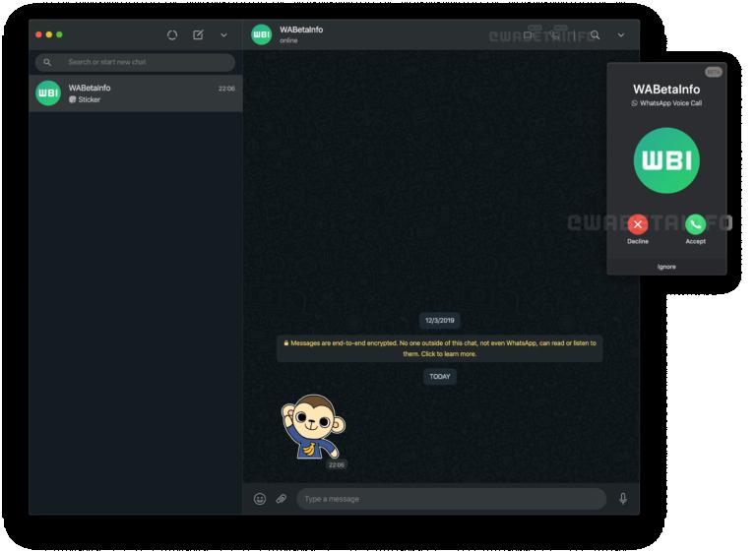
Task: Click the Sticker preview text
Action: tap(90, 99)
